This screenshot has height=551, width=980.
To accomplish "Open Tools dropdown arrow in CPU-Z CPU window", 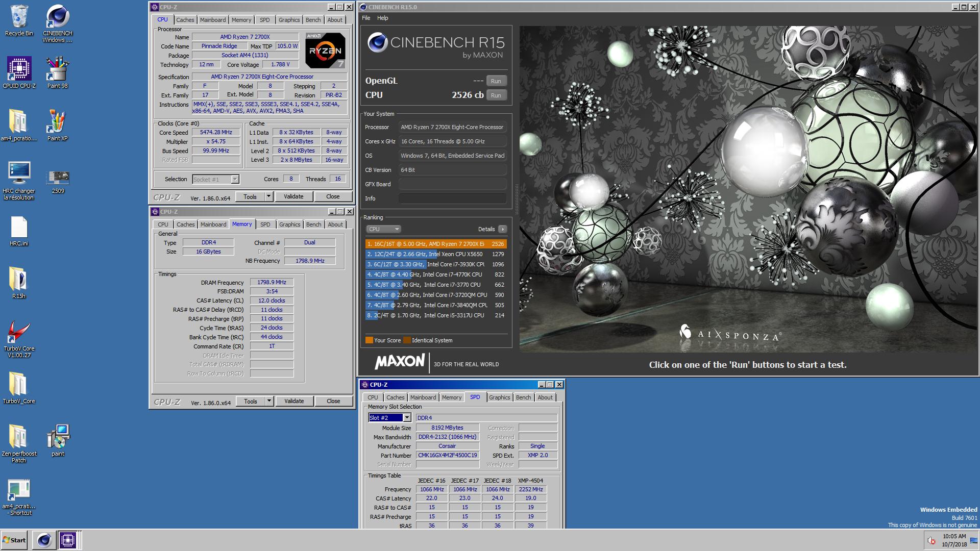I will click(268, 196).
